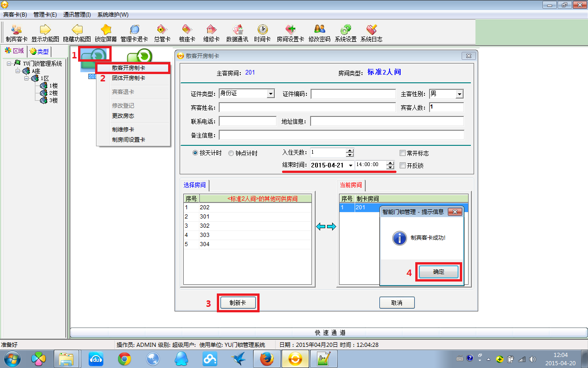Open 系统日志 toolbar icon
The height and width of the screenshot is (368, 588).
tap(371, 30)
